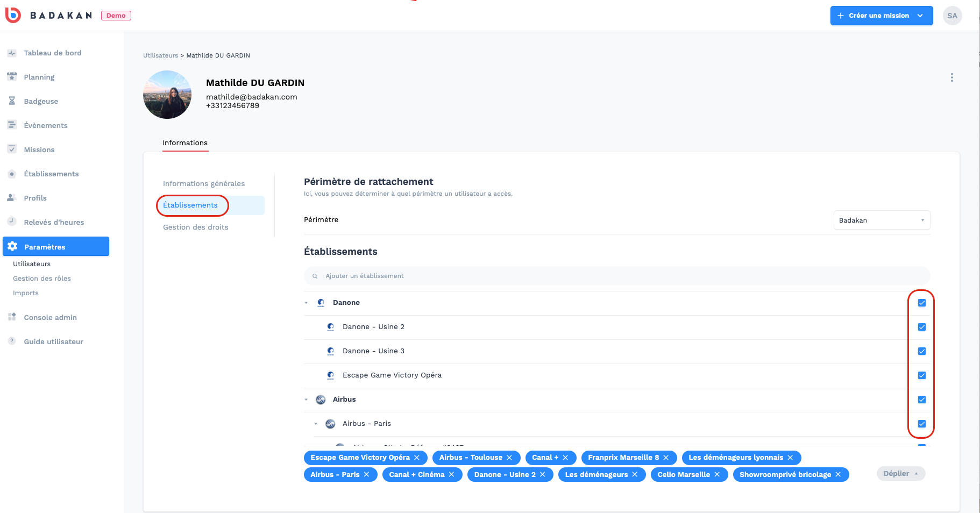Click the SA account avatar
The image size is (980, 513).
953,16
